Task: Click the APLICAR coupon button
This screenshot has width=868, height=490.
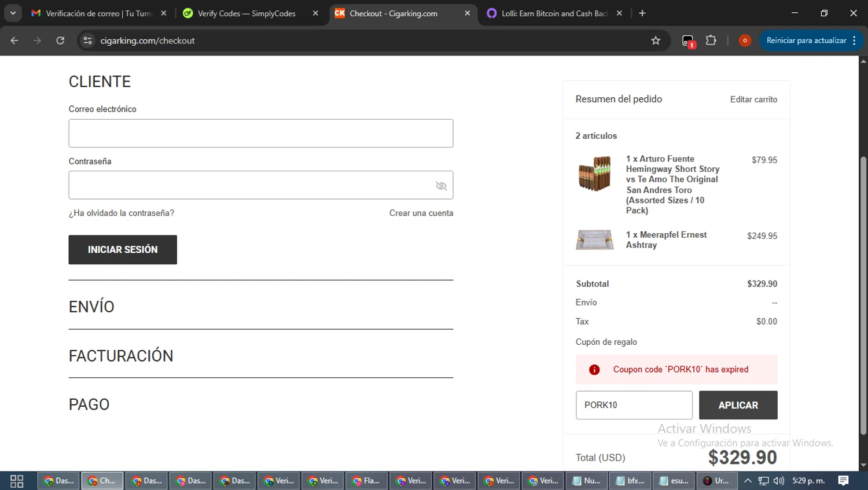Action: coord(738,406)
